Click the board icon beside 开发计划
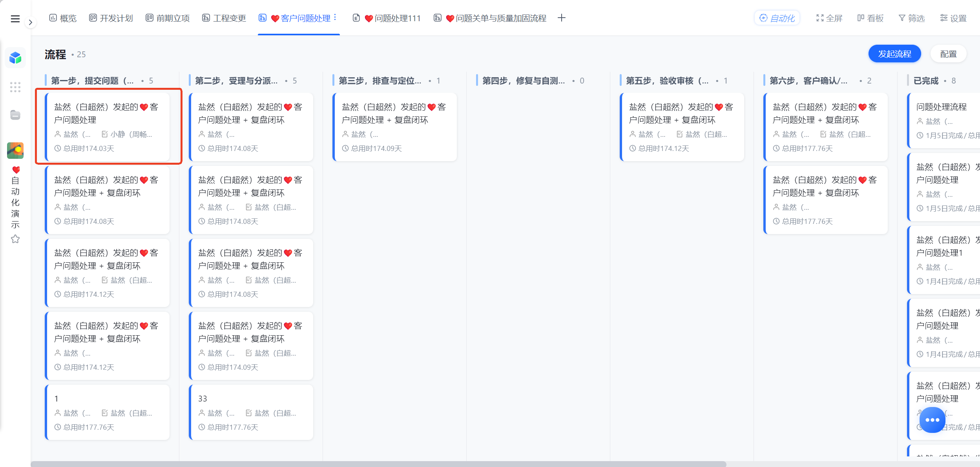 pyautogui.click(x=93, y=18)
